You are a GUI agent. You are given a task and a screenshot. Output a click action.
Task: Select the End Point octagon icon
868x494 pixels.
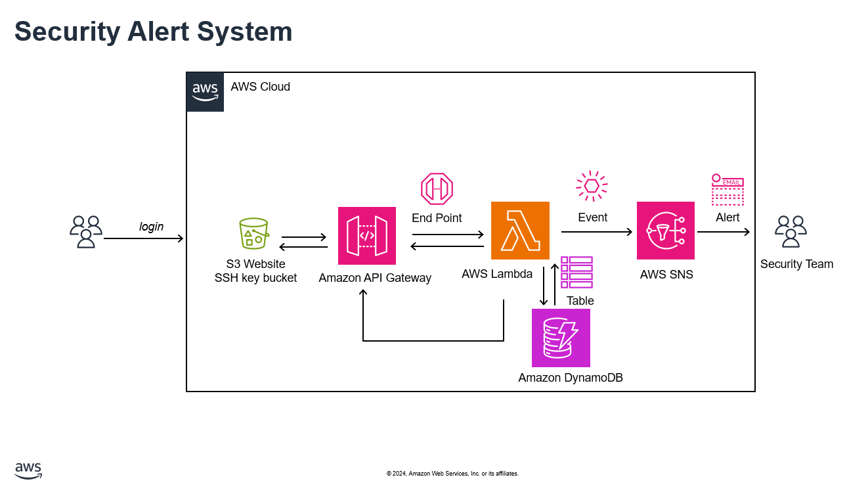437,189
